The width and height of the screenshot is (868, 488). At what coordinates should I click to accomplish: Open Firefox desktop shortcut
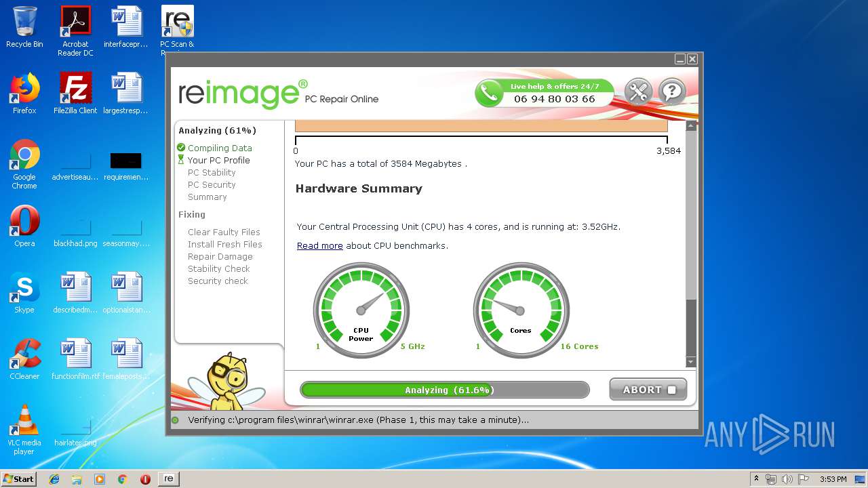pyautogui.click(x=24, y=94)
